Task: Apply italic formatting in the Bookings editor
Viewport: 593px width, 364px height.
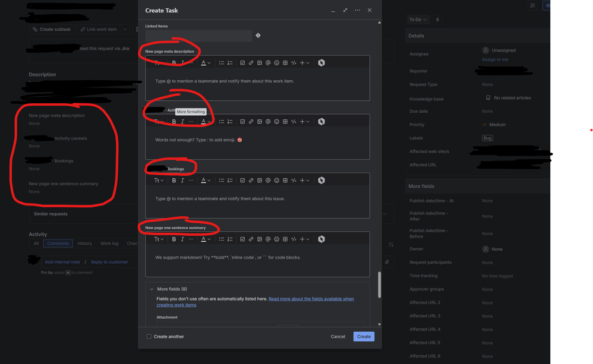Action: click(182, 180)
